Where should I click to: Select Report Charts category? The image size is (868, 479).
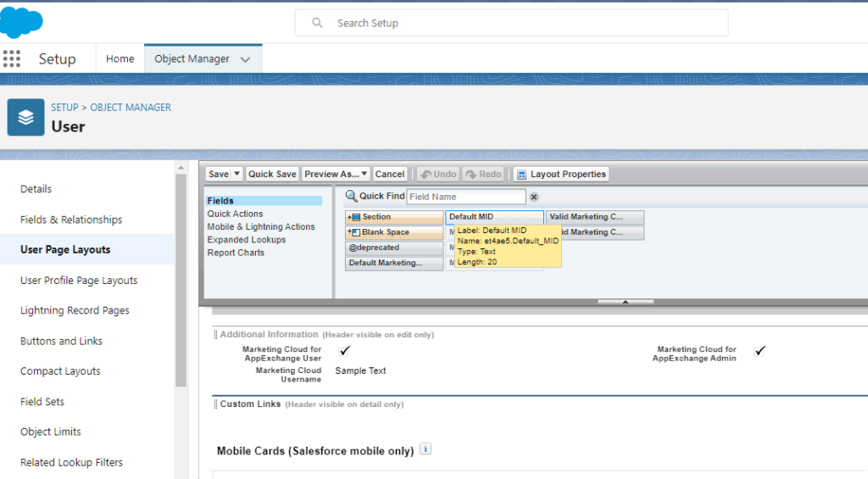pos(236,253)
